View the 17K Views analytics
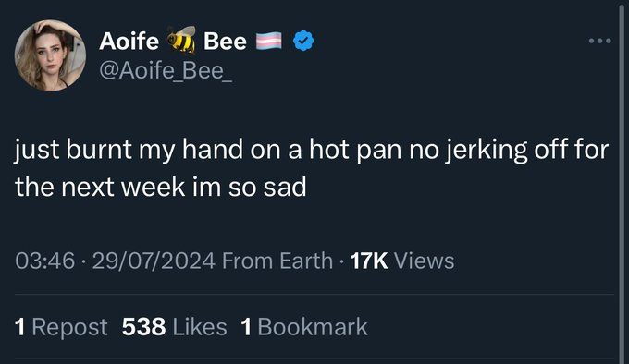629x364 pixels. 402,261
